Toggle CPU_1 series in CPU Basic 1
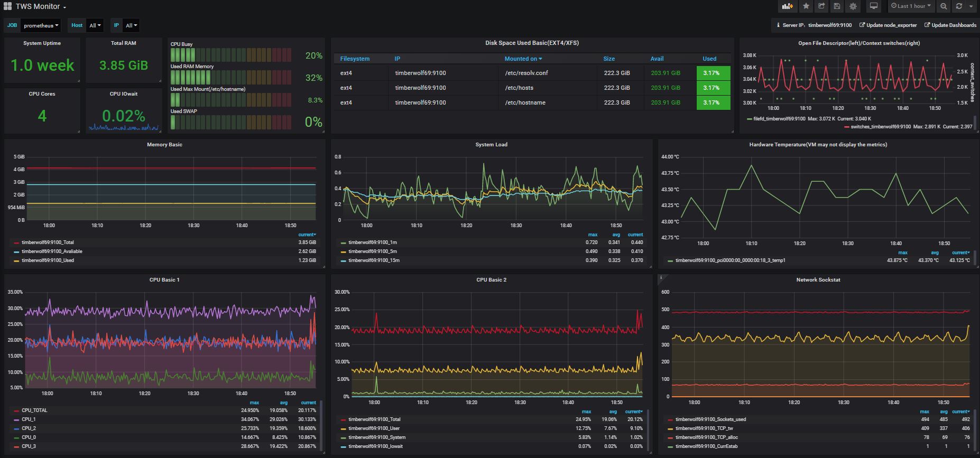The image size is (980, 458). click(x=29, y=419)
